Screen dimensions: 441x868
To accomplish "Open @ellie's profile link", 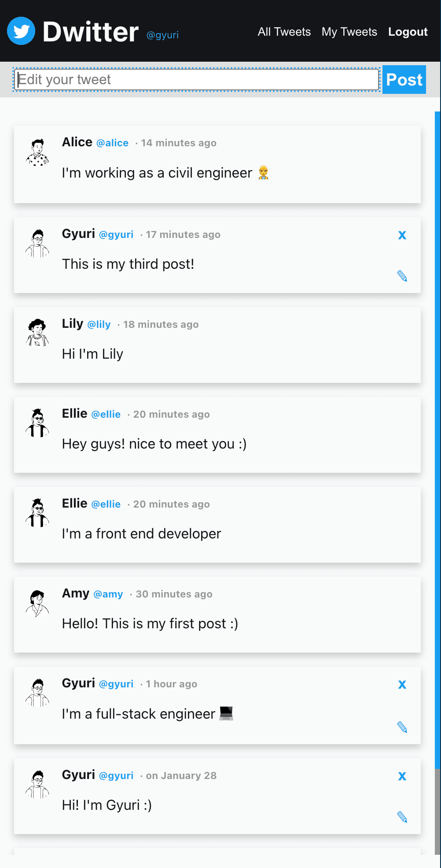I will tap(106, 414).
